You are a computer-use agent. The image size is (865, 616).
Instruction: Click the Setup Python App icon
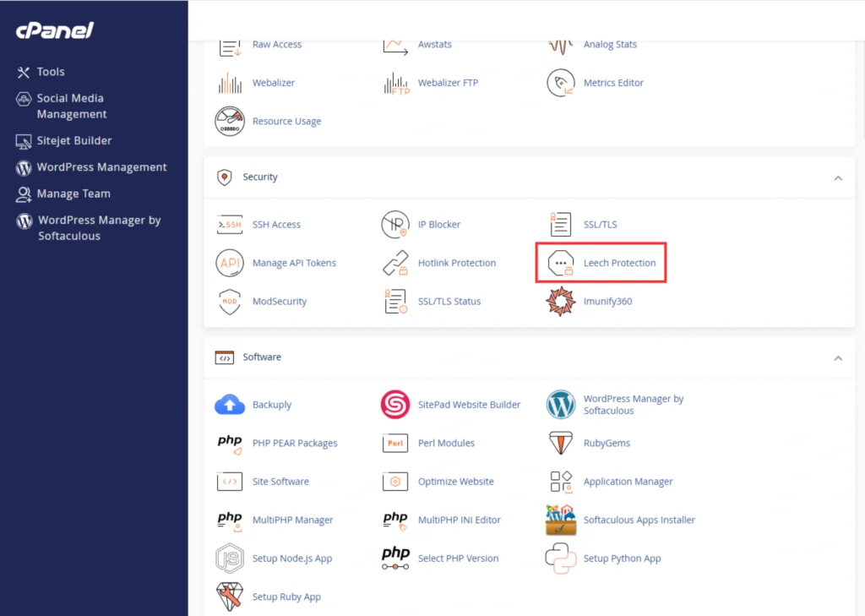click(x=561, y=559)
